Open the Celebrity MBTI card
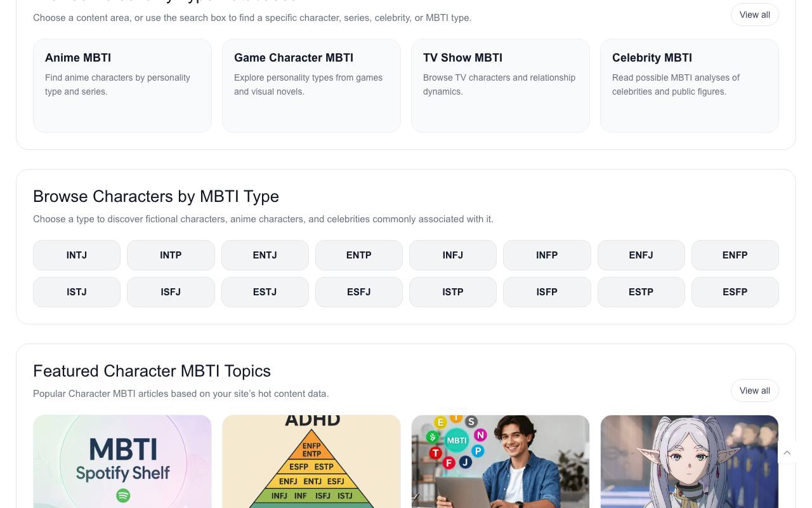This screenshot has width=812, height=508. (690, 86)
